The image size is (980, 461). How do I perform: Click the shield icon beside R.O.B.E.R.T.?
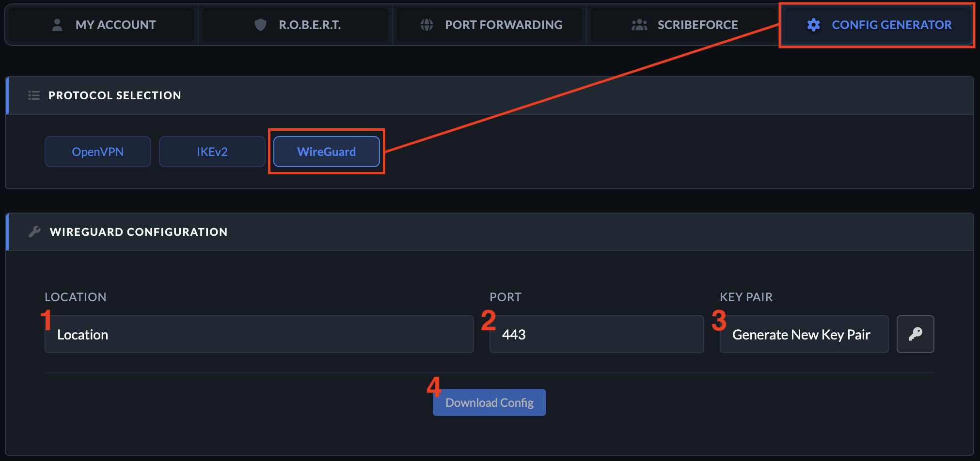point(261,25)
